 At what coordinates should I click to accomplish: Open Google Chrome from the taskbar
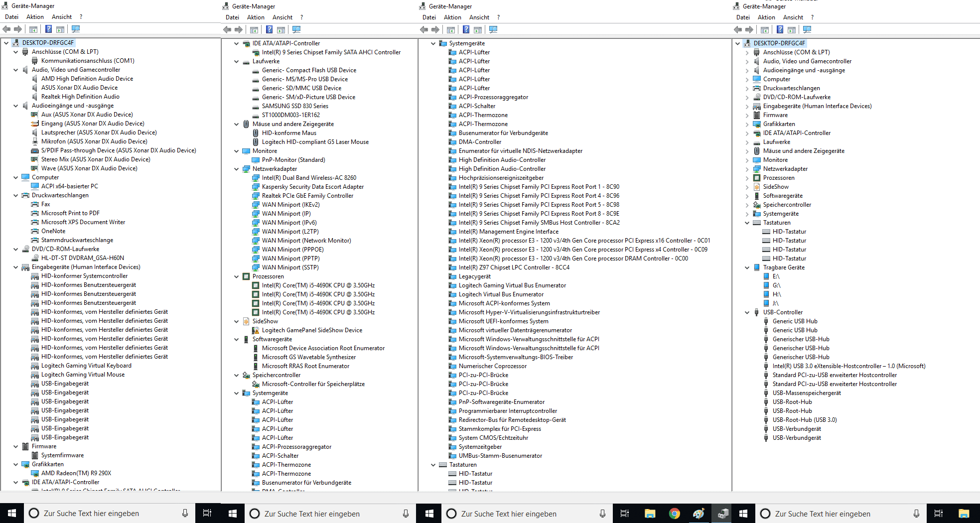pos(674,514)
